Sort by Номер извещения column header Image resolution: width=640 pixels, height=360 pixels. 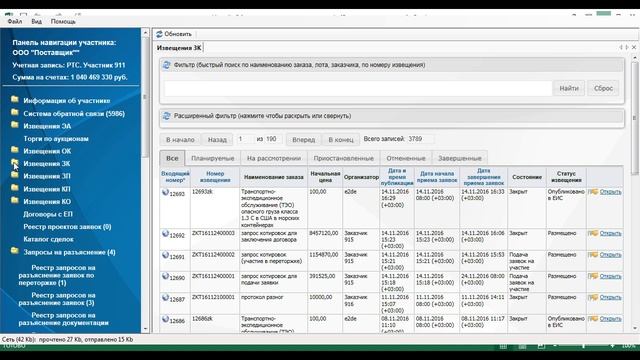215,177
